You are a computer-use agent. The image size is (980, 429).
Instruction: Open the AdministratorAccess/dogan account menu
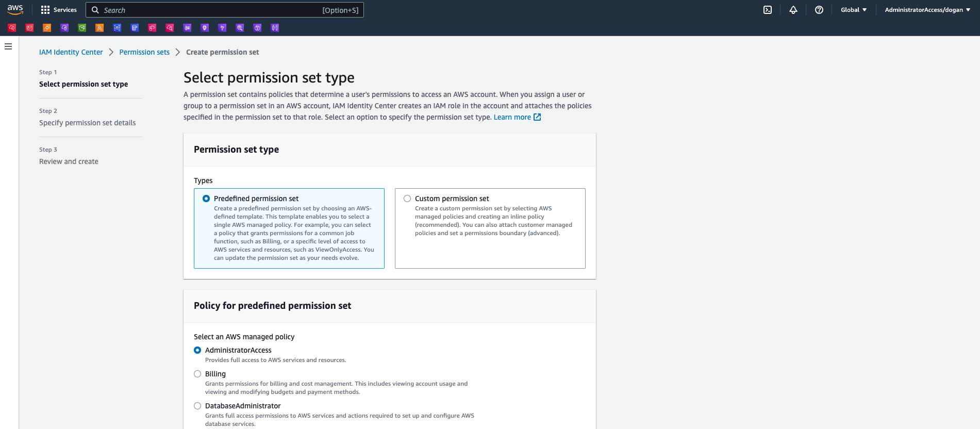pos(927,10)
